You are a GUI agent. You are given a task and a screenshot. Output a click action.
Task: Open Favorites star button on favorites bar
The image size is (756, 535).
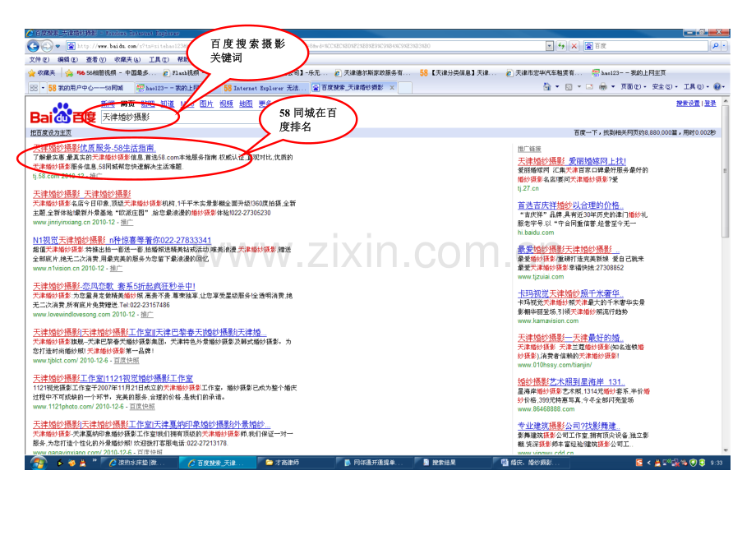coord(42,73)
